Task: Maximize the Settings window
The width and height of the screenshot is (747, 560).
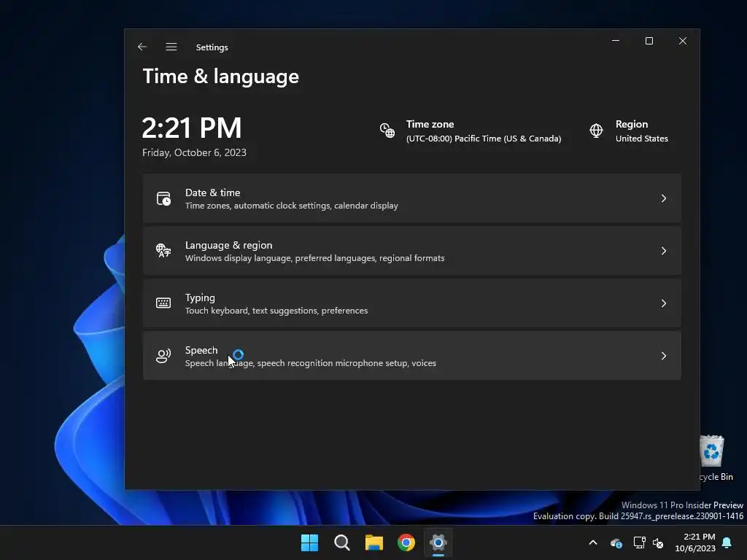Action: (x=649, y=41)
